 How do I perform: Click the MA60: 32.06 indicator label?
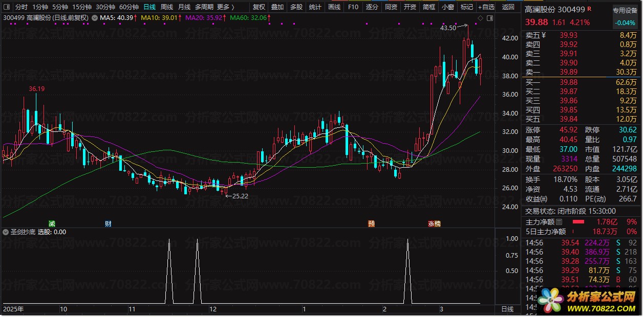[x=250, y=17]
